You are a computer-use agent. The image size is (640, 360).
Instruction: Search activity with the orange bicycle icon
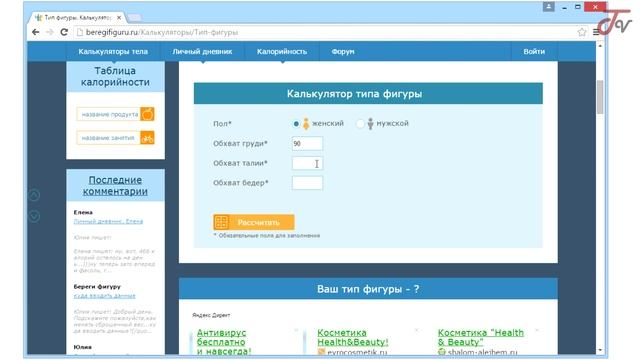point(147,138)
